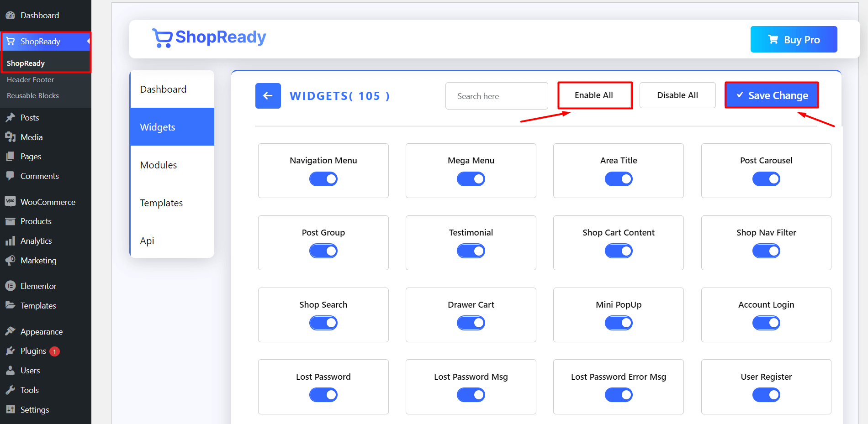The height and width of the screenshot is (424, 868).
Task: Click the Disable All button
Action: click(677, 95)
